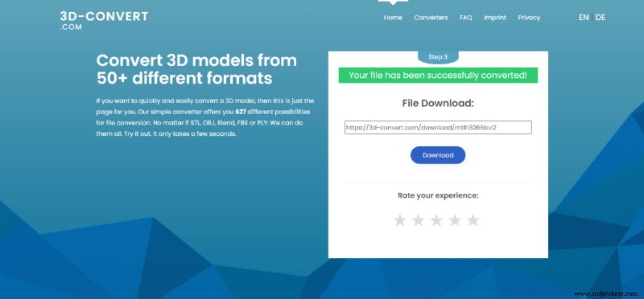Click the File Download heading
Image resolution: width=644 pixels, height=299 pixels.
[x=438, y=104]
